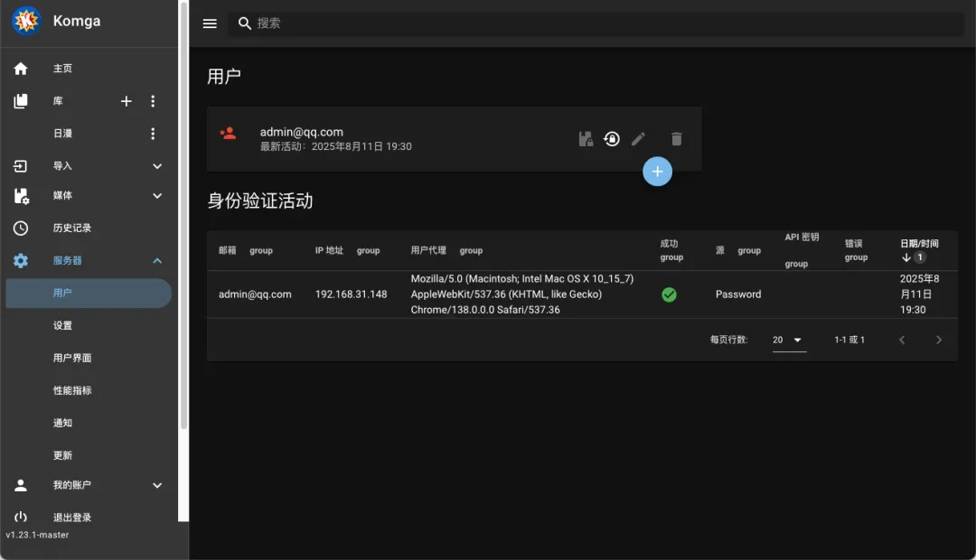Toggle 日期/时间 sort arrow
Viewport: 976px width, 560px height.
click(x=906, y=257)
